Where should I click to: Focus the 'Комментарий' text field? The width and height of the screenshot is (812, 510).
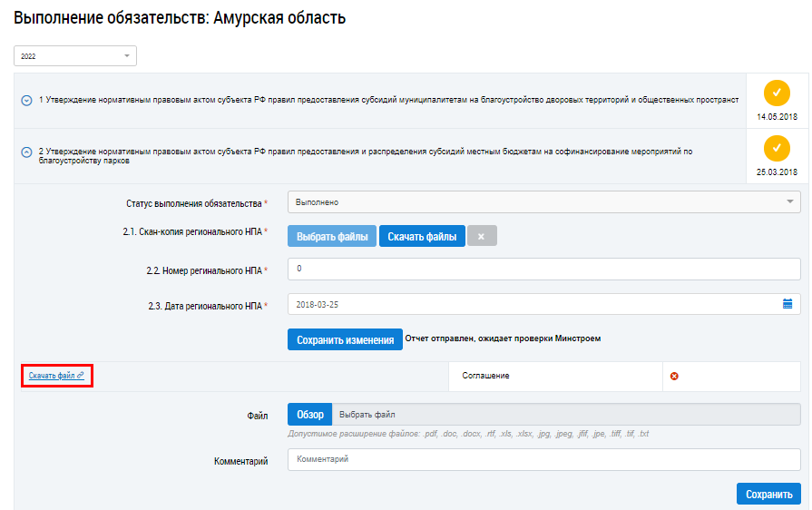543,460
